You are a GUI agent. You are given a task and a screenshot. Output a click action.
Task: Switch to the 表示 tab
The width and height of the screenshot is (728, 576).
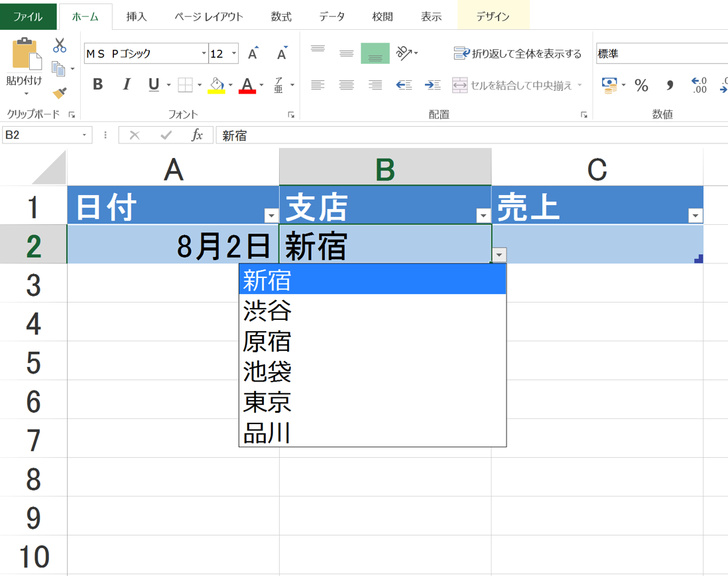432,17
